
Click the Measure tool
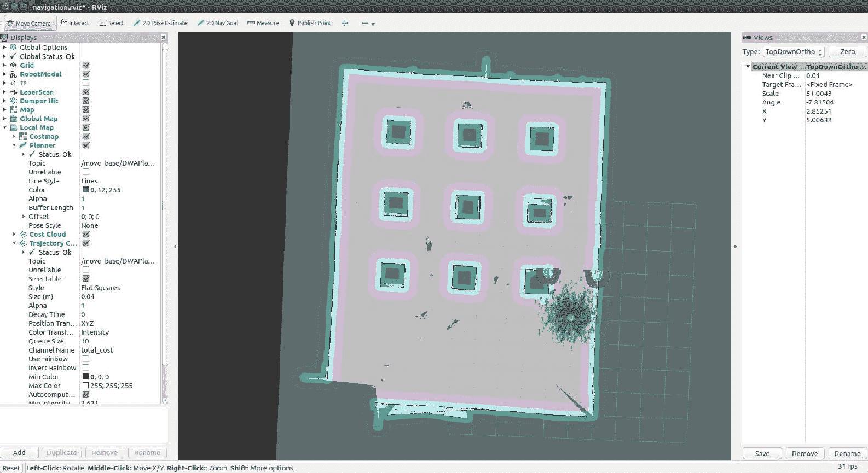click(263, 23)
